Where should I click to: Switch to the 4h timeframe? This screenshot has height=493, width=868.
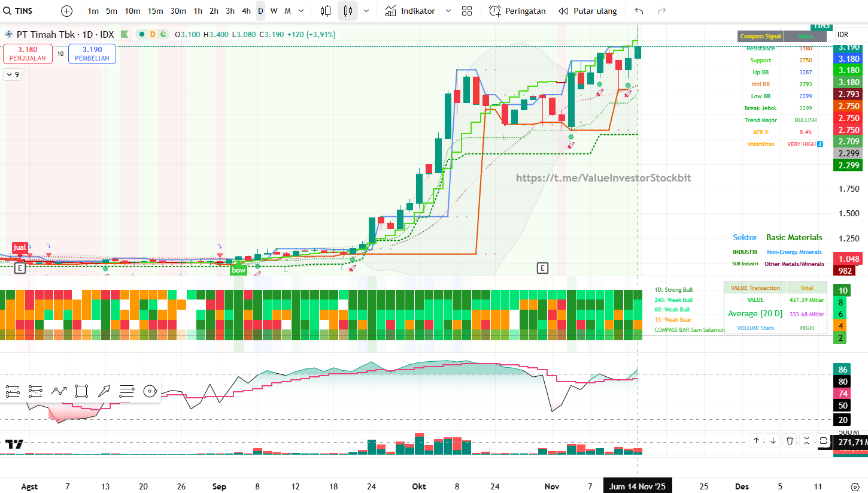[246, 11]
